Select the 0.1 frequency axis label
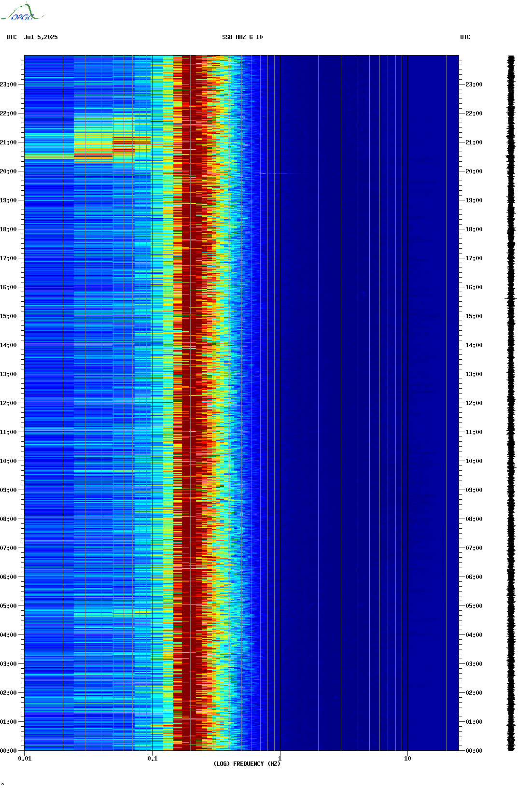The image size is (532, 789). tap(152, 759)
